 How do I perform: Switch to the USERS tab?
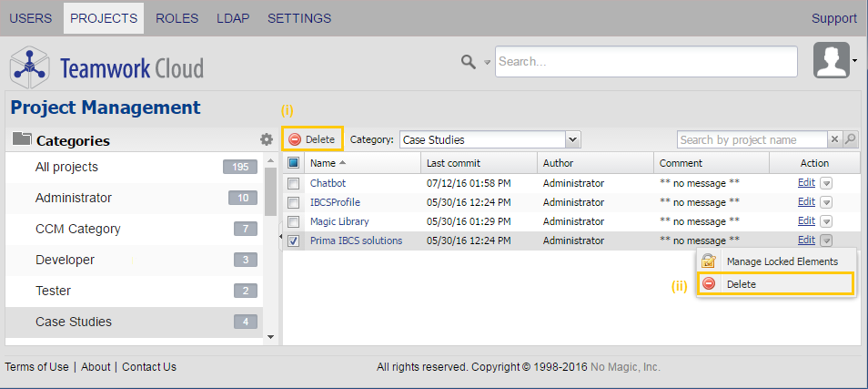click(31, 18)
